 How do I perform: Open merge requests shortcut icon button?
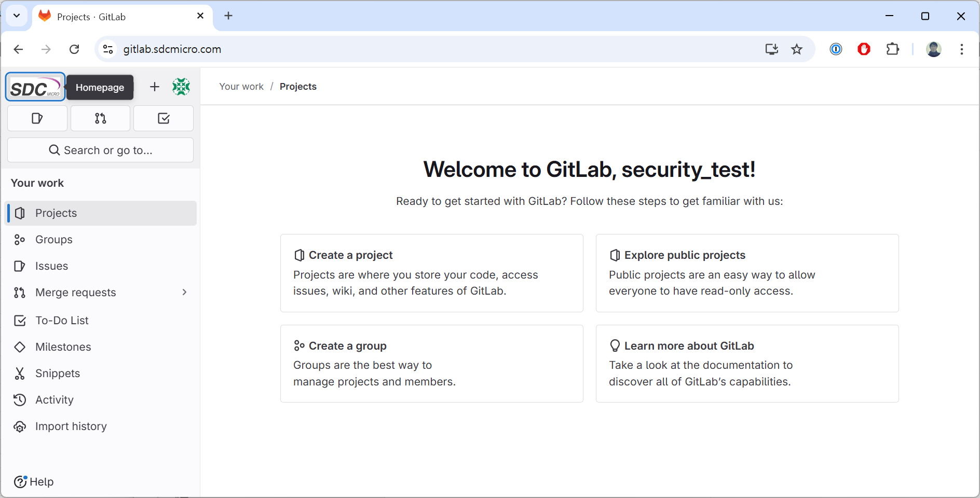[100, 118]
